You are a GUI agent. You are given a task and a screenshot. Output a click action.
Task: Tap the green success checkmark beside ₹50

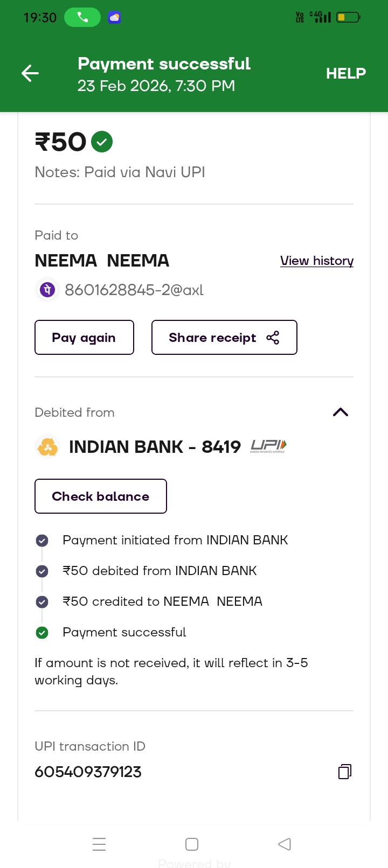[x=102, y=142]
